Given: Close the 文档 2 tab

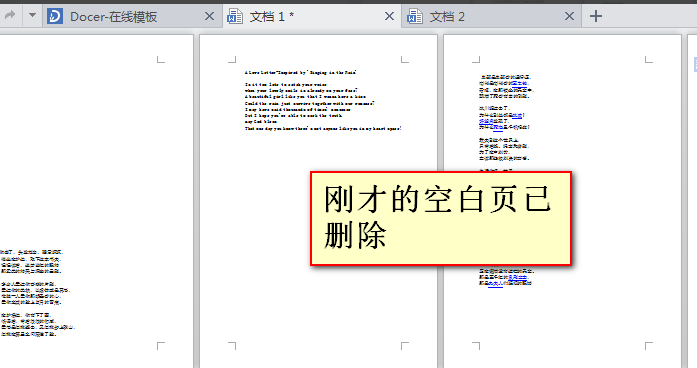Looking at the screenshot, I should pyautogui.click(x=569, y=16).
